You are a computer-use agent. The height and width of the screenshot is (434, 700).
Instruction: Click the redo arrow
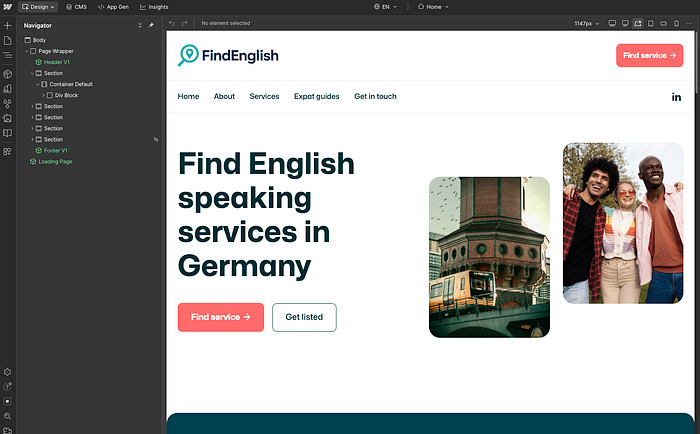pos(184,23)
